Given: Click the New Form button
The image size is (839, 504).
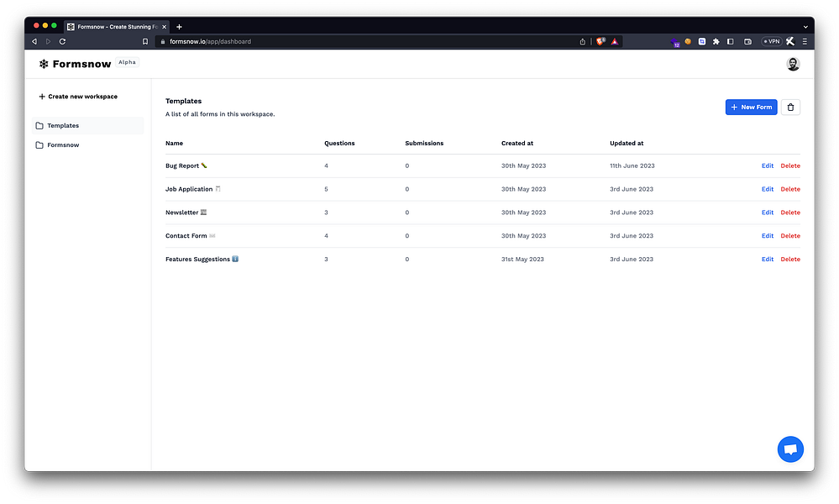Looking at the screenshot, I should point(752,107).
